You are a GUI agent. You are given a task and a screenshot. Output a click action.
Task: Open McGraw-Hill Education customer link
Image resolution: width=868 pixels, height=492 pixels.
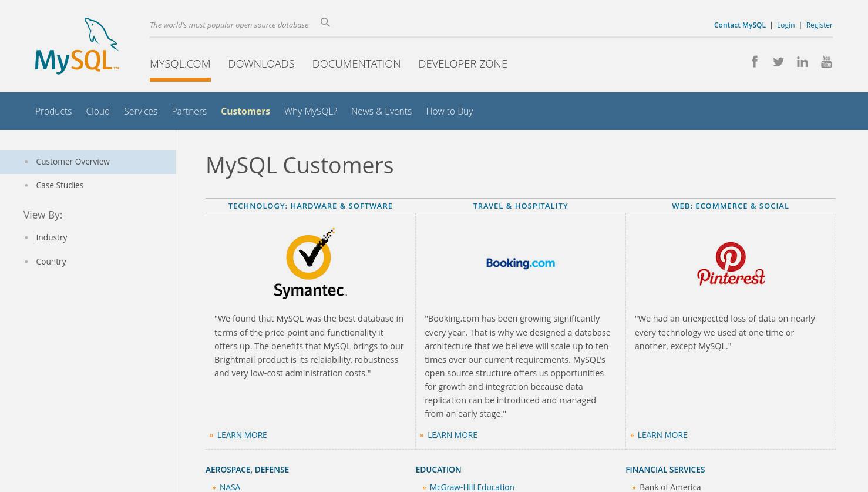tap(472, 487)
